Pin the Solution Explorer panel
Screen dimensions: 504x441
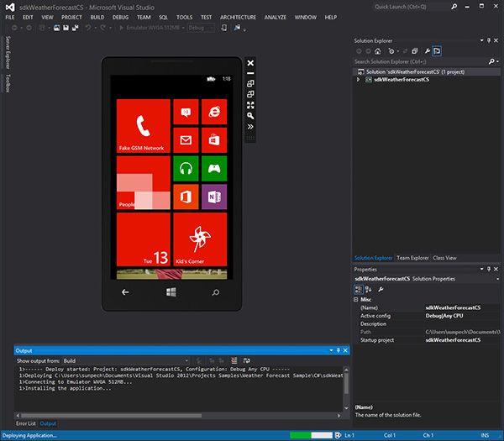click(x=489, y=40)
